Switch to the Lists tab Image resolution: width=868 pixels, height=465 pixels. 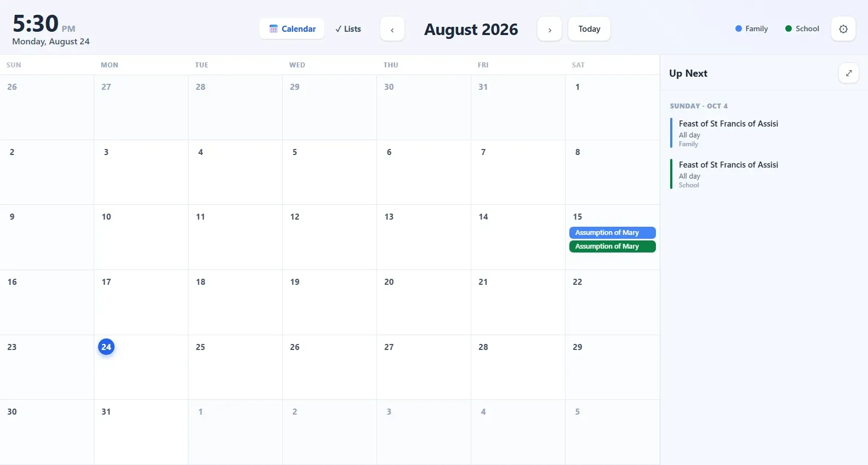coord(349,29)
